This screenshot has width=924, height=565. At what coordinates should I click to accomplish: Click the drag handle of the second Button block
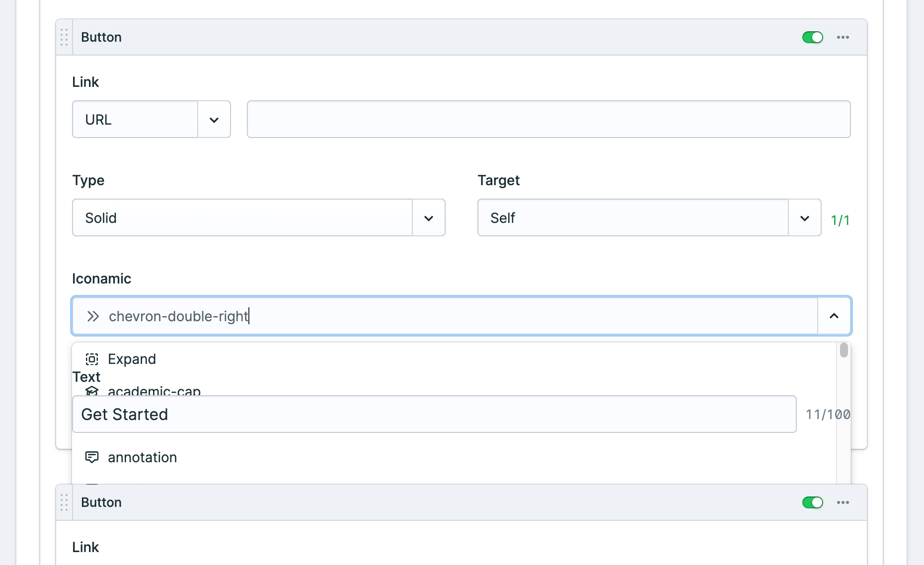(x=64, y=502)
